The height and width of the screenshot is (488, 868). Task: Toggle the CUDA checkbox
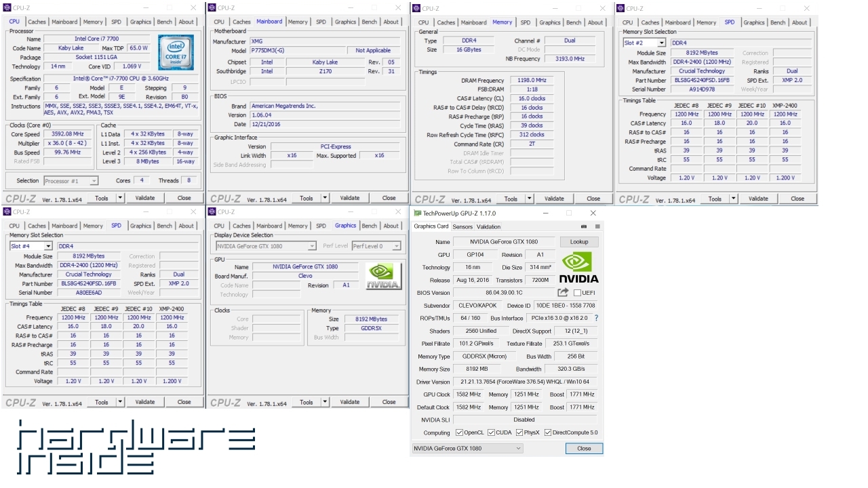492,432
